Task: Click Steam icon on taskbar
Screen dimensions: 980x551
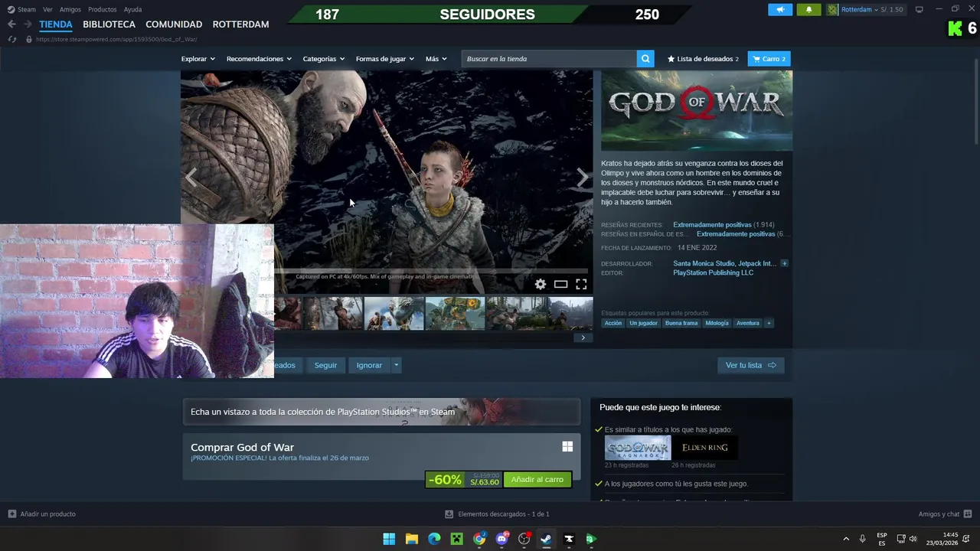Action: click(x=546, y=539)
